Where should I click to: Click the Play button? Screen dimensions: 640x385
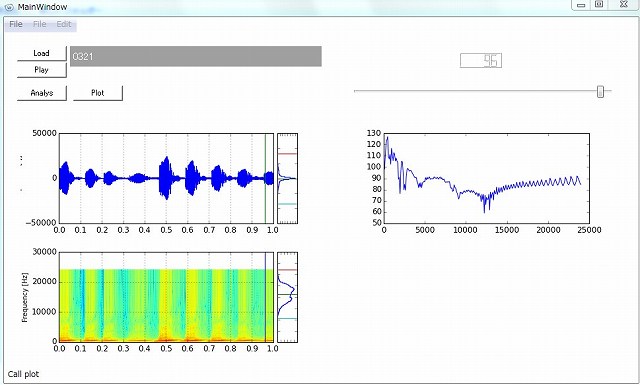click(x=42, y=70)
